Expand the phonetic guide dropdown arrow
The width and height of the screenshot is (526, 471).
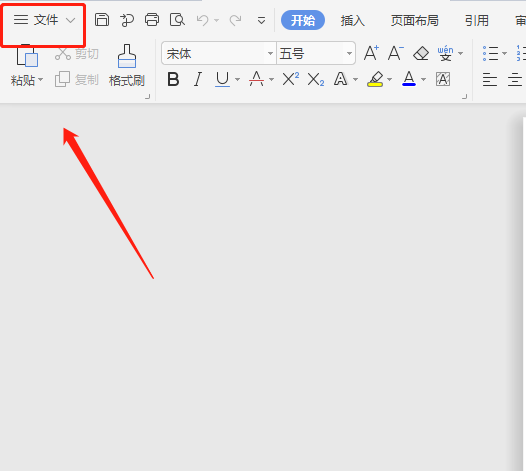(461, 53)
